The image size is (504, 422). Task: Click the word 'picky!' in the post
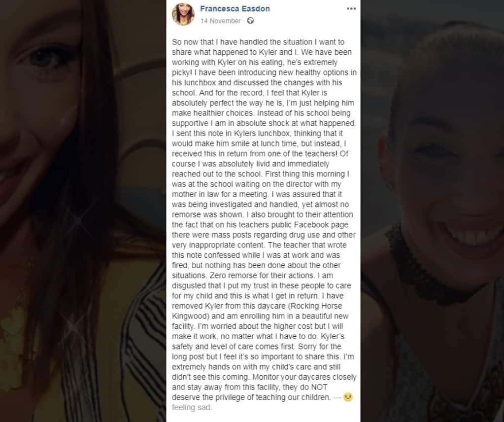(182, 72)
